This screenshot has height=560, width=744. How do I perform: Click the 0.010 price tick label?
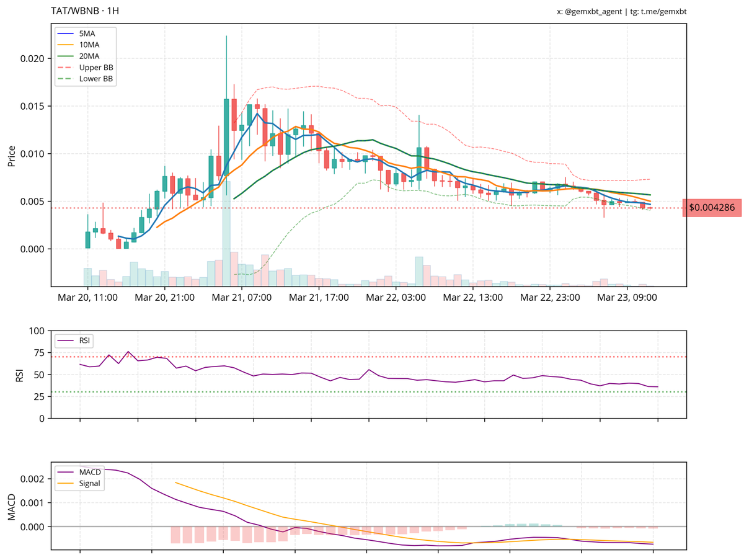click(32, 154)
